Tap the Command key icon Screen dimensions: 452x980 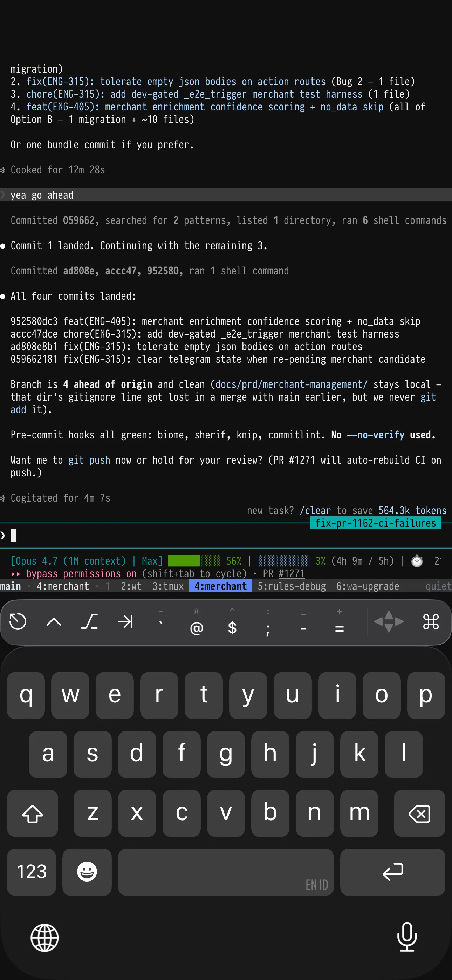[431, 622]
